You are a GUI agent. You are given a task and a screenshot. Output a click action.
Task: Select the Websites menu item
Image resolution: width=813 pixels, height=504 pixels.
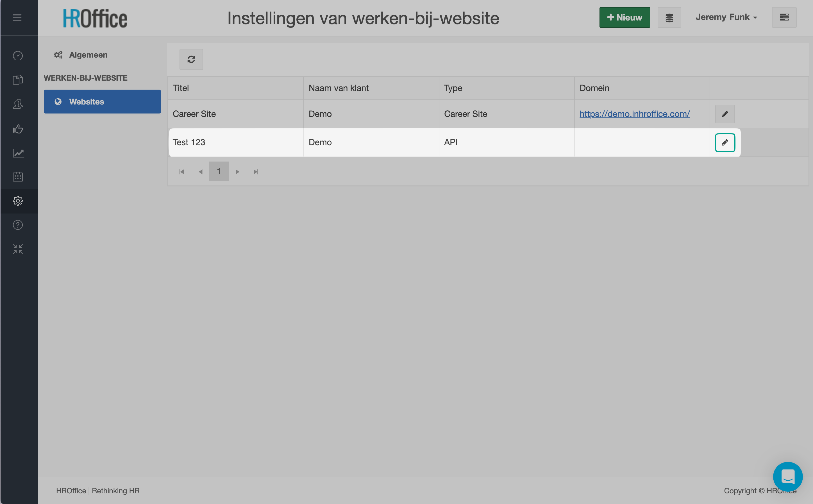coord(102,102)
